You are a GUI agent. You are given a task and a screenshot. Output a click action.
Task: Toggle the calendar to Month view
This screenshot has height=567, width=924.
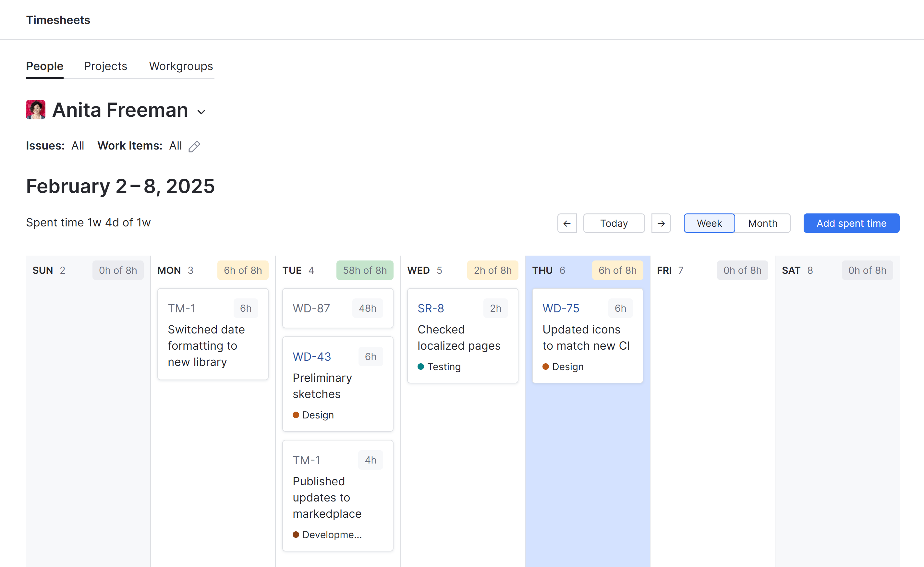point(762,223)
